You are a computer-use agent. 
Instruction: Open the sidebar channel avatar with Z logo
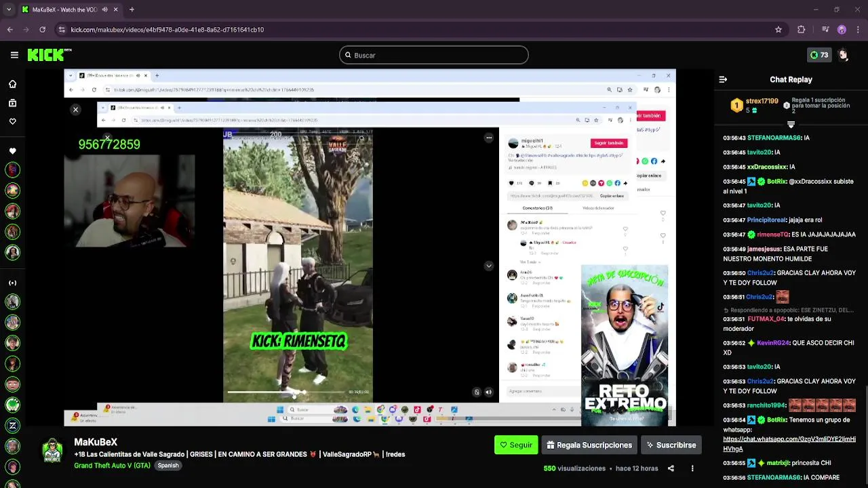(12, 426)
